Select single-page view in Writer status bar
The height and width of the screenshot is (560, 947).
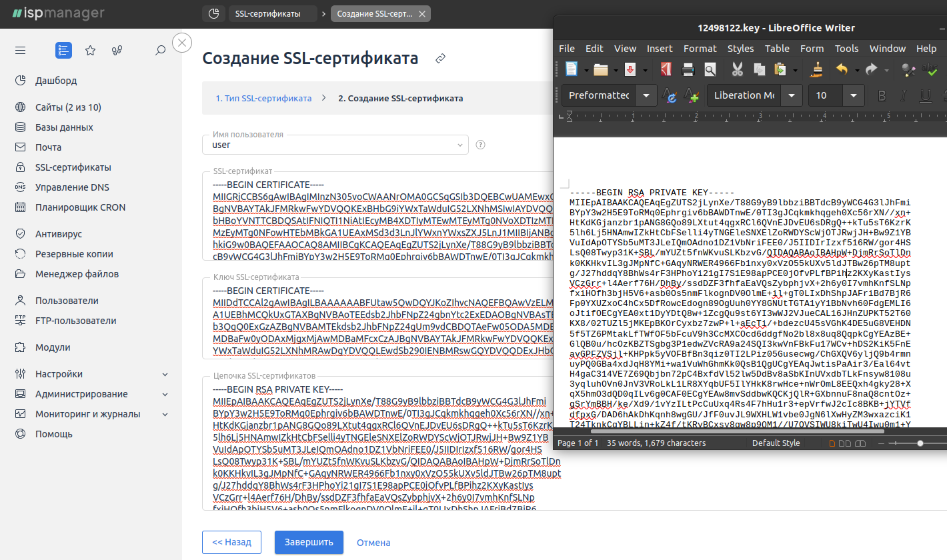832,443
